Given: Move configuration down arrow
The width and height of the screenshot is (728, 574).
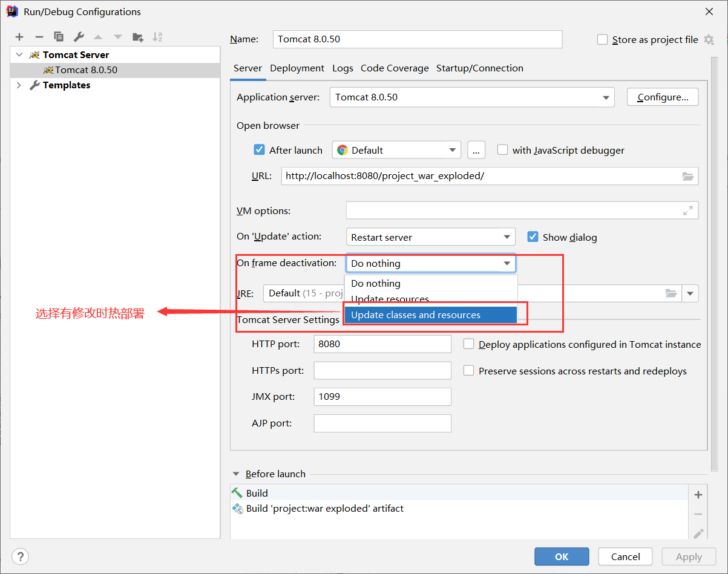Looking at the screenshot, I should [118, 37].
